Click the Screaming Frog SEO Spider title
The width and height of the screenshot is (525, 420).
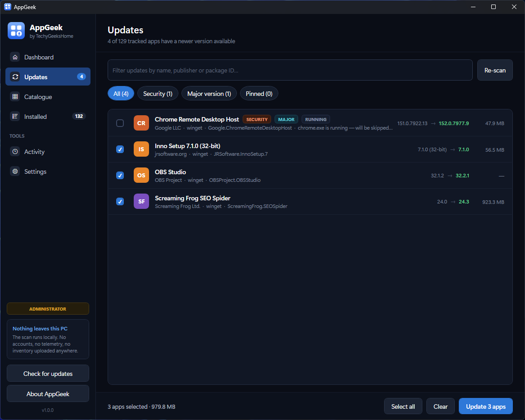193,198
